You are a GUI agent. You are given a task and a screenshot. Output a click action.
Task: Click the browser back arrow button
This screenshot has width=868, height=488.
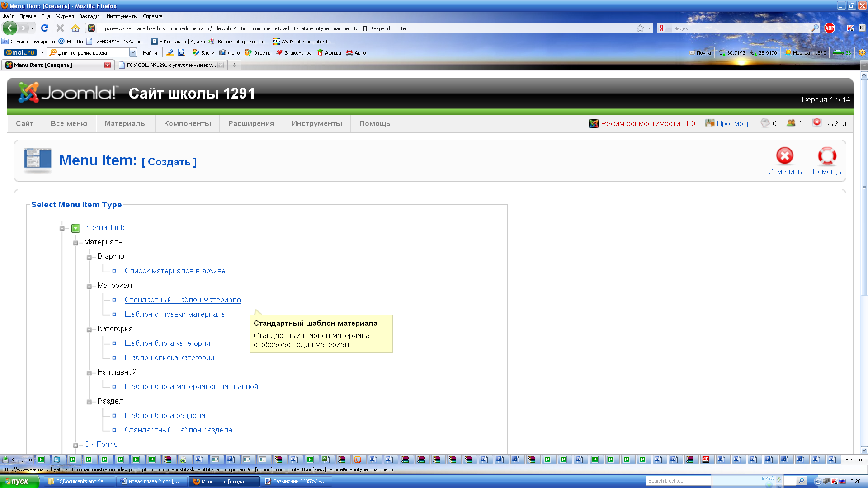[x=10, y=28]
